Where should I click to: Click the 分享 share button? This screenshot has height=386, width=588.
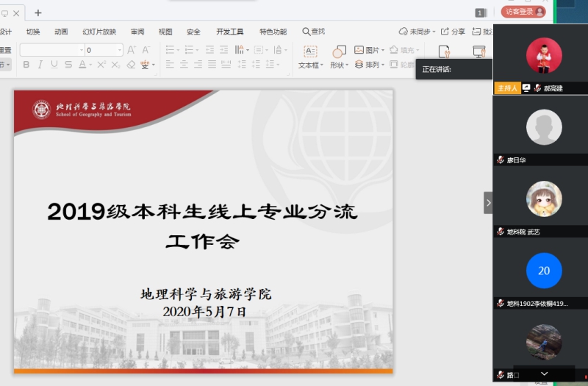453,32
